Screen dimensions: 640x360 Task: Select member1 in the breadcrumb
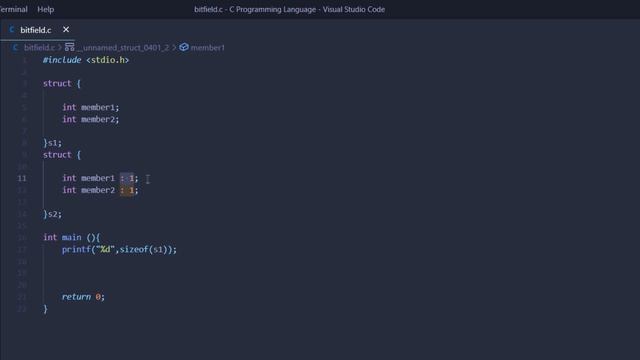click(207, 48)
